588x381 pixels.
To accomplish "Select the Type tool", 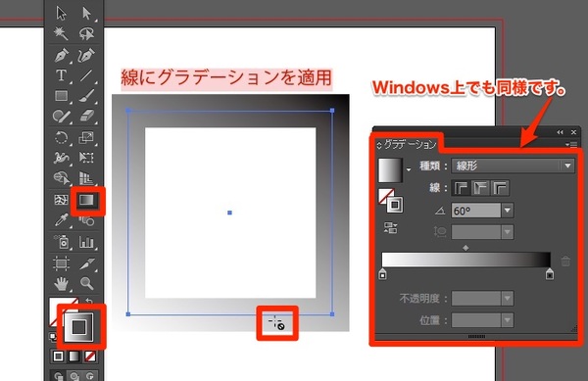I will click(61, 75).
